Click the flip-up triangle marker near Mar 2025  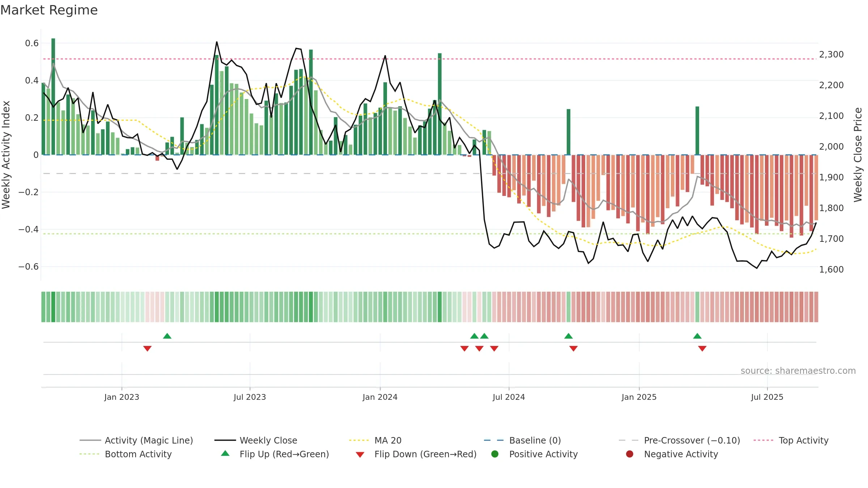point(697,336)
